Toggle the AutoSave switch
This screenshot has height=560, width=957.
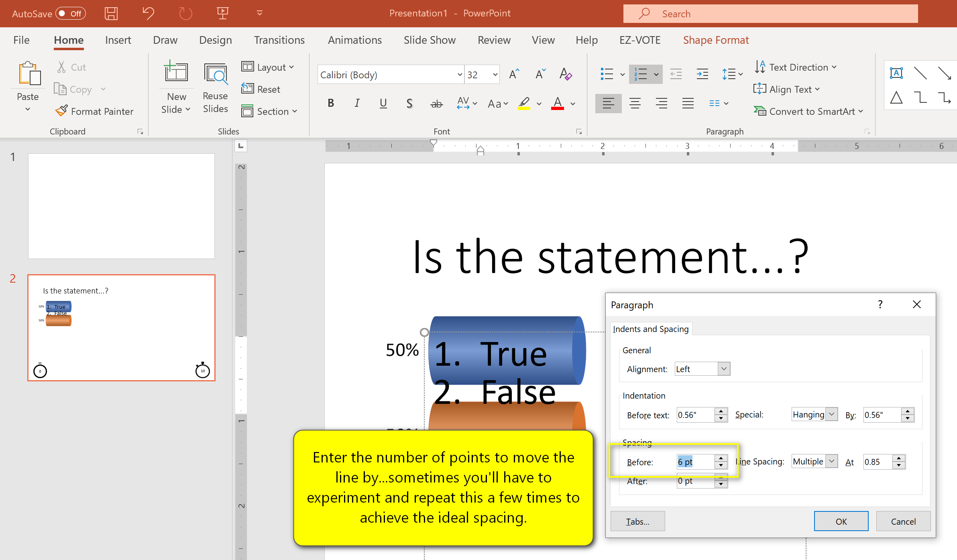coord(70,13)
